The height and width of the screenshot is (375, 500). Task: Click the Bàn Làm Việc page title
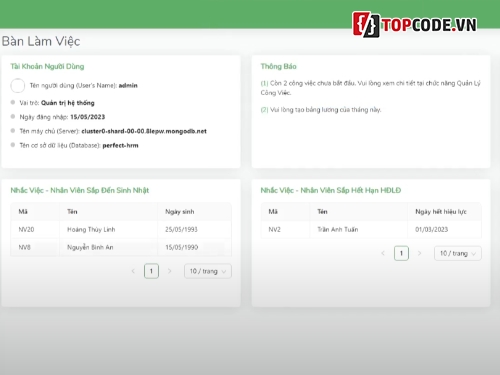(41, 41)
